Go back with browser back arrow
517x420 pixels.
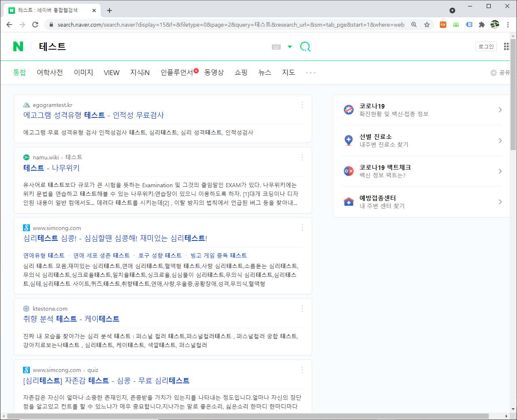[9, 25]
